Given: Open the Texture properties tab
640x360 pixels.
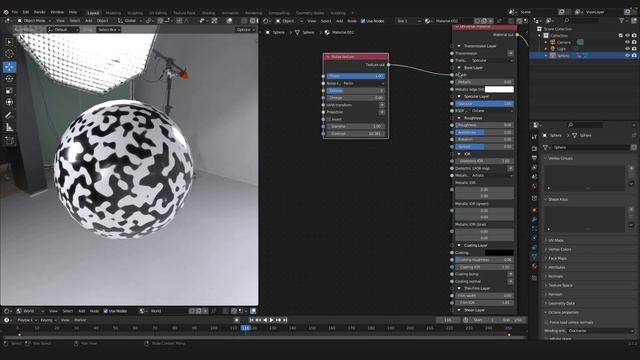Looking at the screenshot, I should pyautogui.click(x=534, y=278).
